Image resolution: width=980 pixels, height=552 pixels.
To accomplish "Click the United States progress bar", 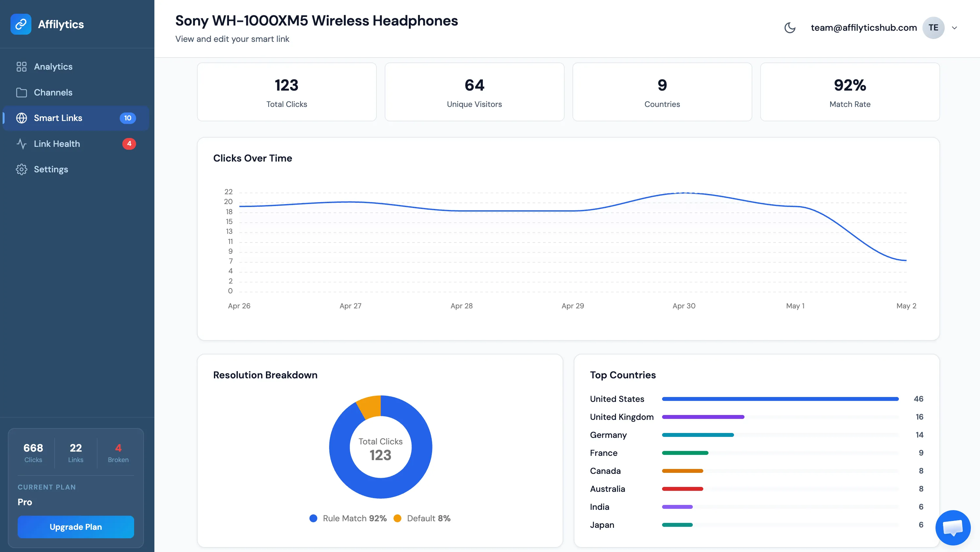I will (x=780, y=399).
